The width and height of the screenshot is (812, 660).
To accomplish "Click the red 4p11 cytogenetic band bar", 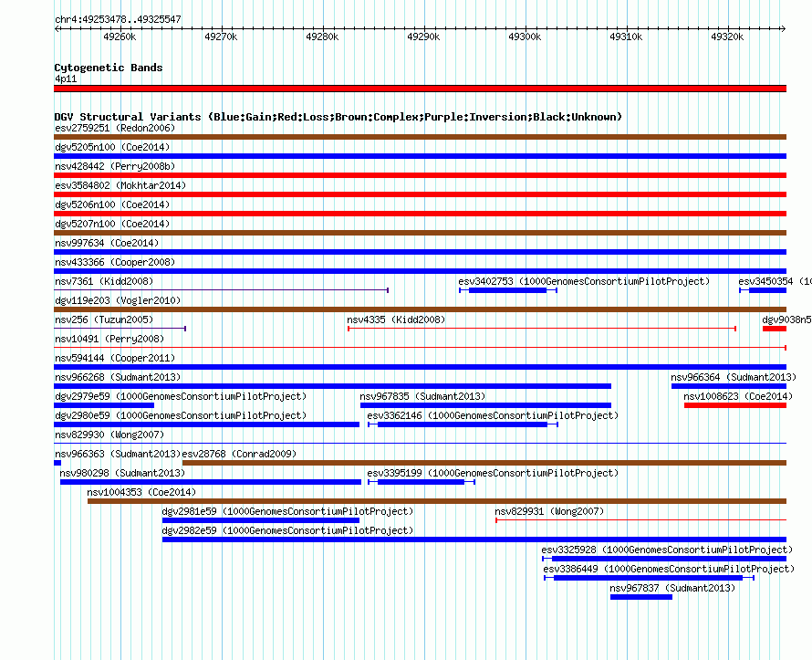I will (420, 89).
